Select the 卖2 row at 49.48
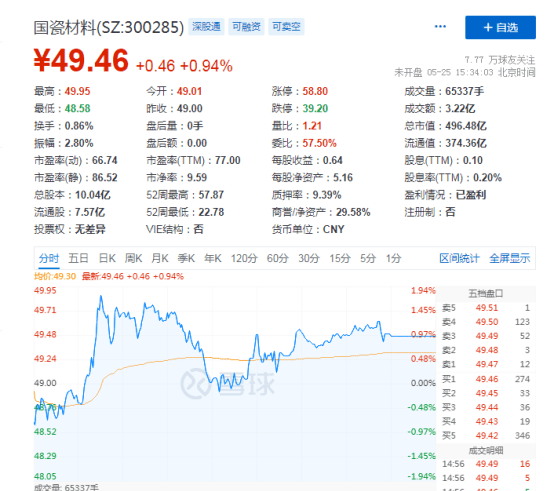554x491 pixels. pyautogui.click(x=486, y=350)
